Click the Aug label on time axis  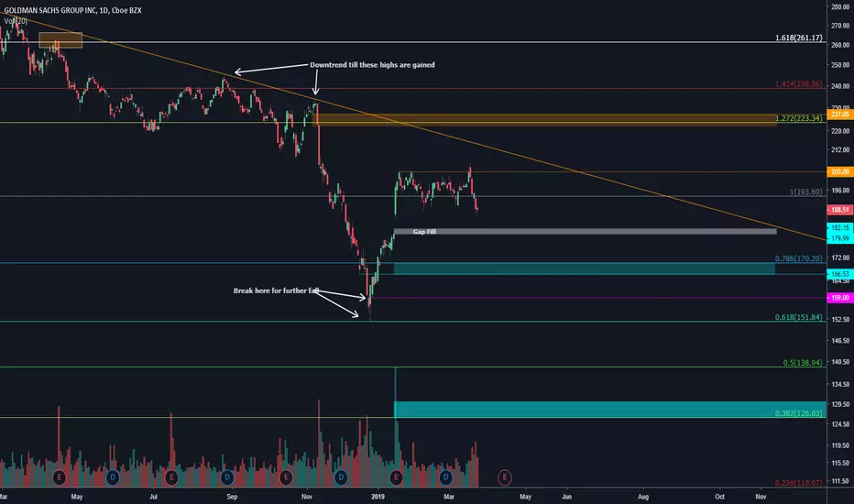pyautogui.click(x=643, y=497)
